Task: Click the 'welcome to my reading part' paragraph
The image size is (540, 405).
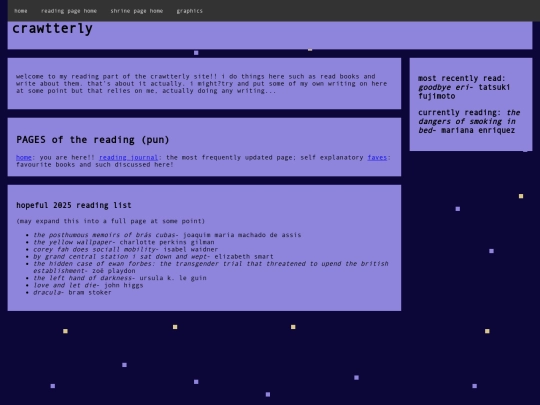Action: [x=201, y=84]
